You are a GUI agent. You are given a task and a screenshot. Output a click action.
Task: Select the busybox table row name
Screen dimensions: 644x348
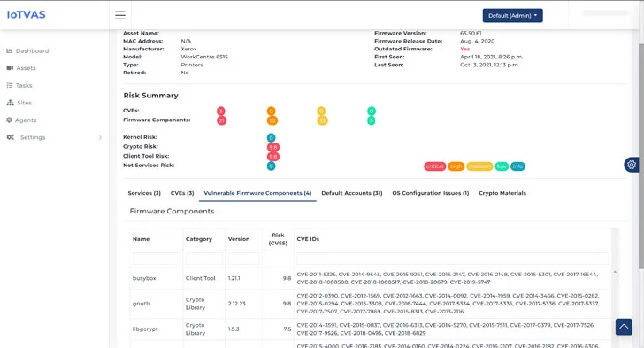[144, 278]
